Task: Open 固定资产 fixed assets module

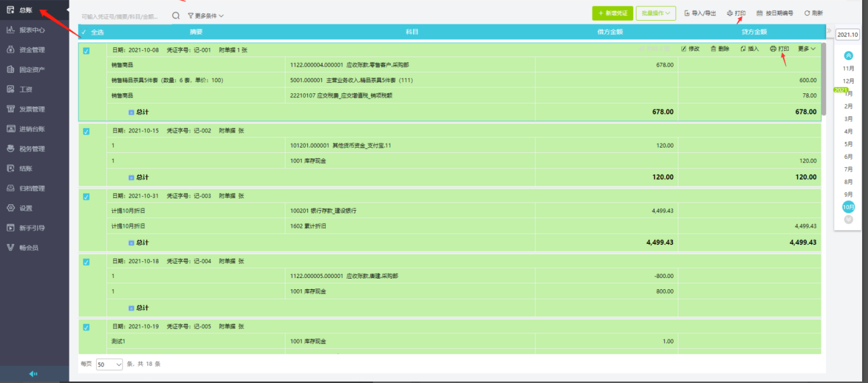Action: click(x=32, y=70)
